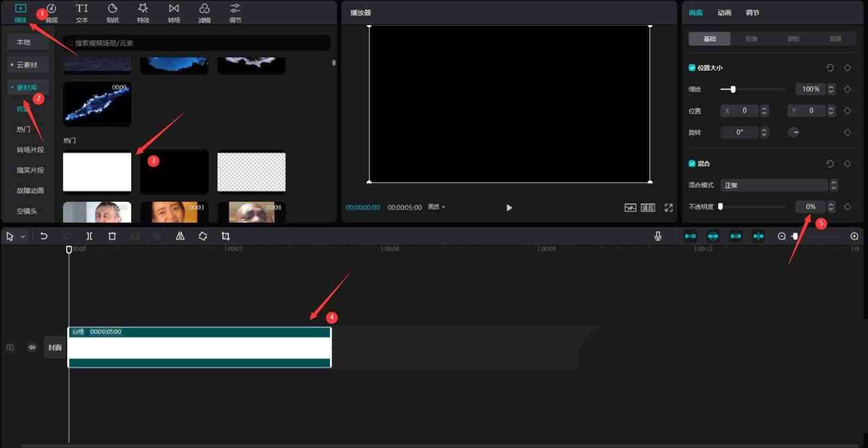Click the rotation 0° value field
The width and height of the screenshot is (868, 448).
[x=740, y=132]
